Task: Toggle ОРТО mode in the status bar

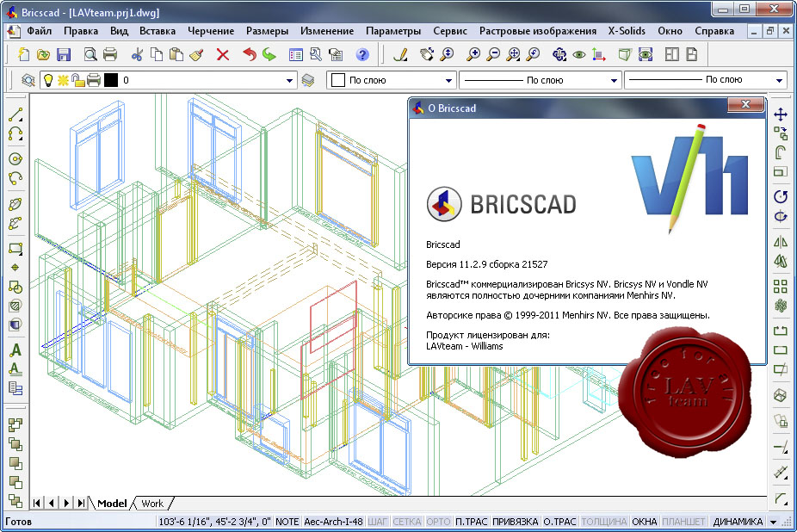Action: click(438, 522)
